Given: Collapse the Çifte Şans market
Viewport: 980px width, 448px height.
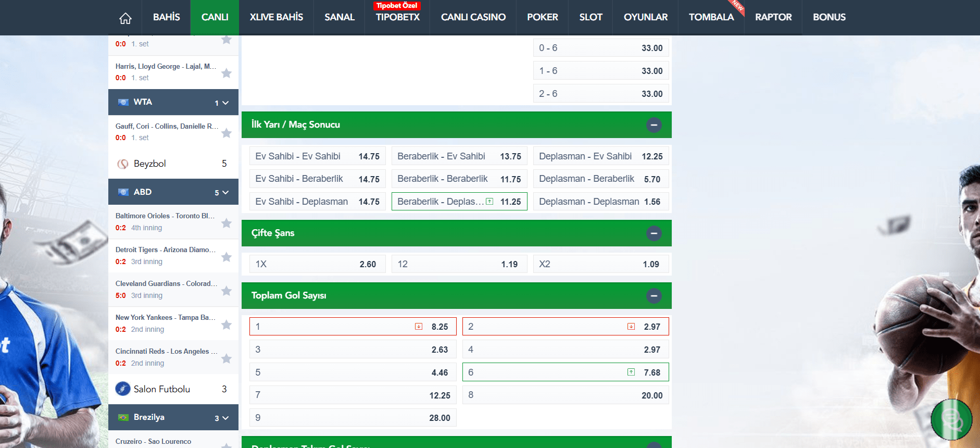Looking at the screenshot, I should [654, 233].
